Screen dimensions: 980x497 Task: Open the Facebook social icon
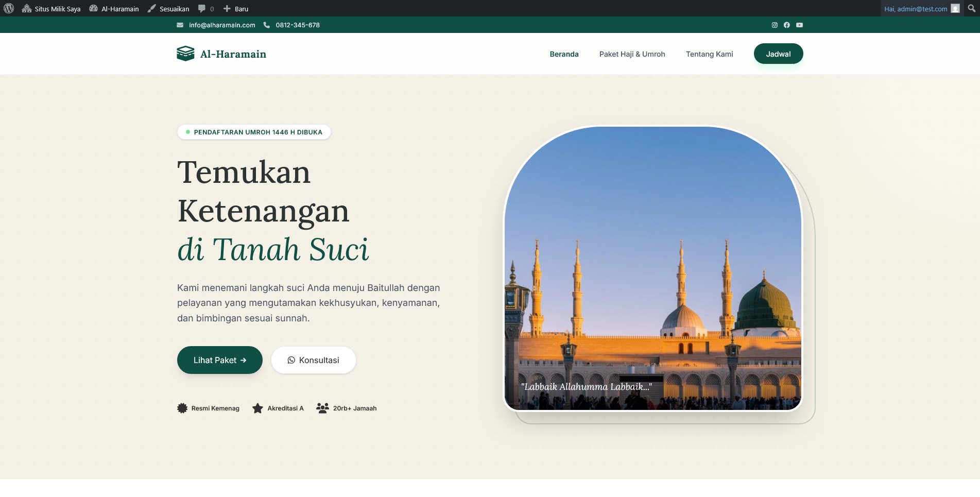click(787, 25)
